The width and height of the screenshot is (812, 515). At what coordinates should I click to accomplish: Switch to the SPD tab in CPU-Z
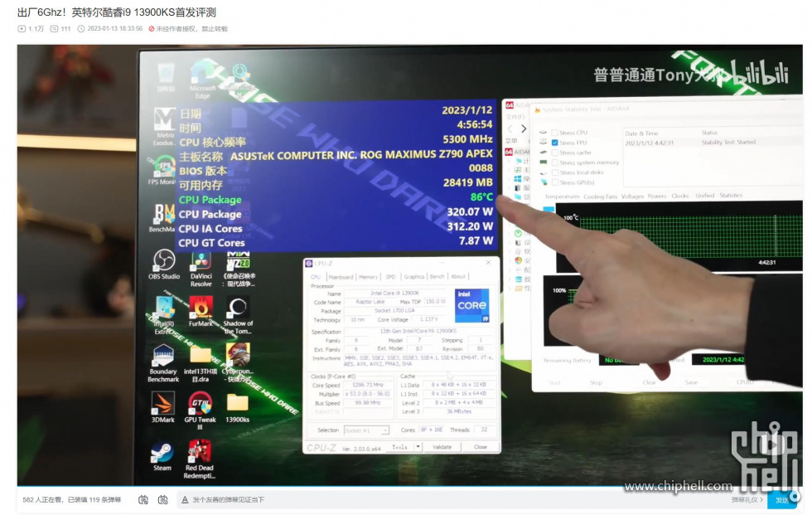390,277
